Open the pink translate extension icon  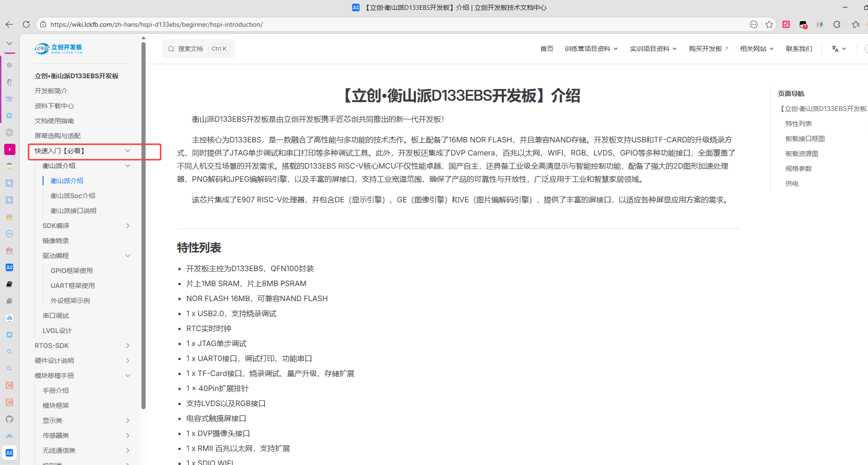pyautogui.click(x=786, y=24)
